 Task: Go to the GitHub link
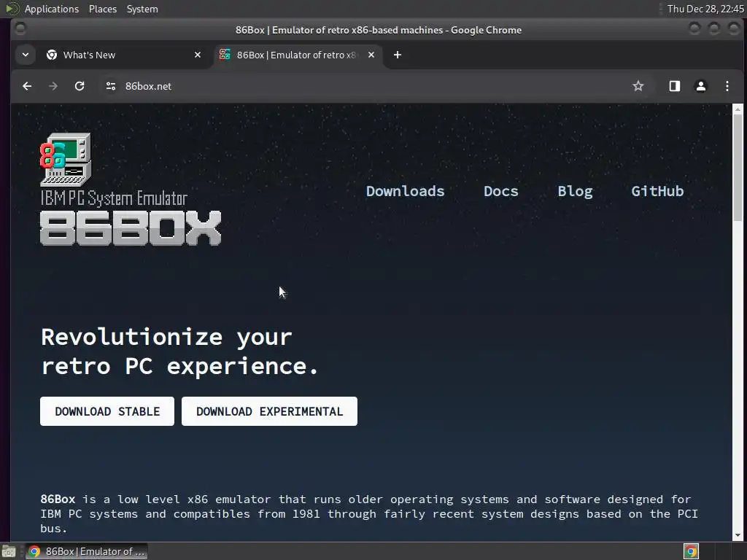point(657,192)
